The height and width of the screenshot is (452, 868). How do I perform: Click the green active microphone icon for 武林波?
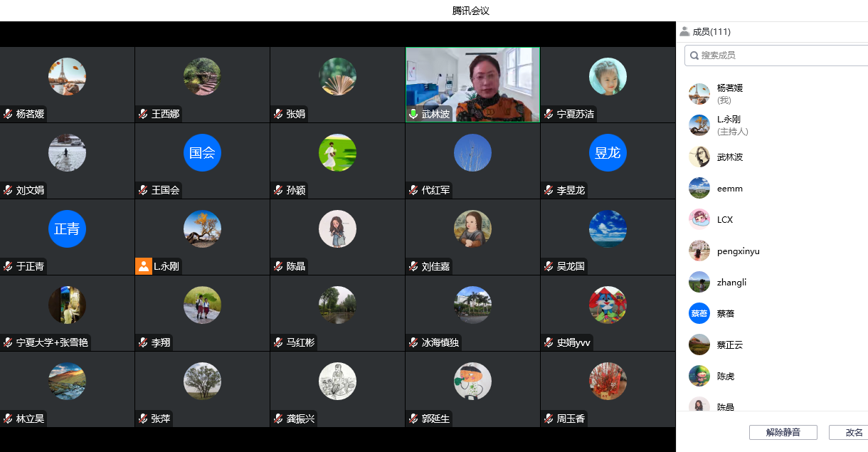pyautogui.click(x=413, y=114)
